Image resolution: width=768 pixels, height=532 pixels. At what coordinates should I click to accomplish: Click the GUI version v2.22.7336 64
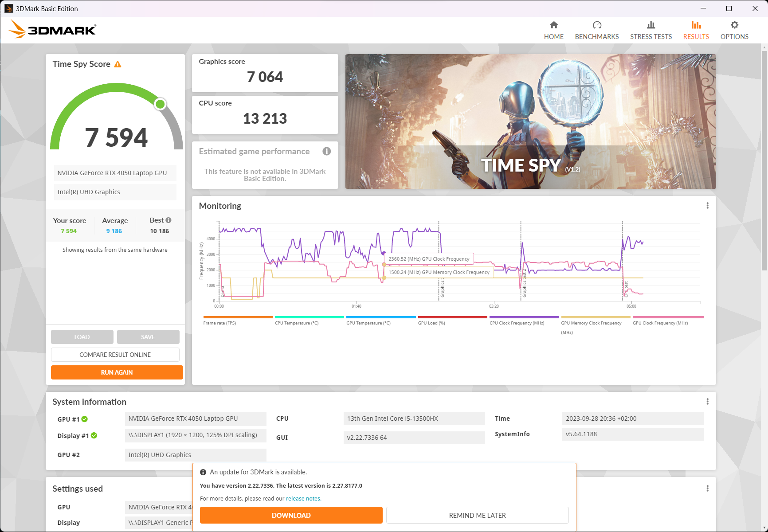pos(414,438)
